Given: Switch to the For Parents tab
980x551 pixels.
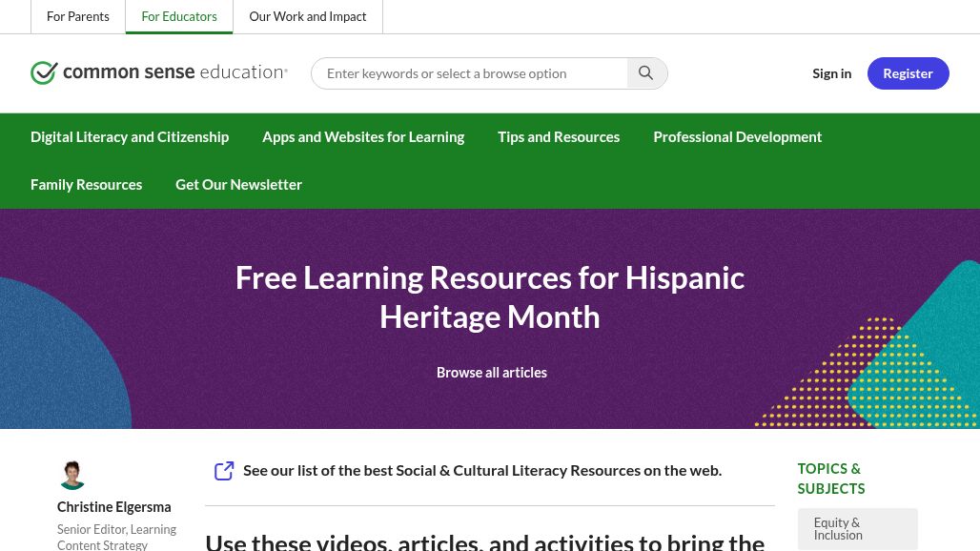Looking at the screenshot, I should (78, 16).
